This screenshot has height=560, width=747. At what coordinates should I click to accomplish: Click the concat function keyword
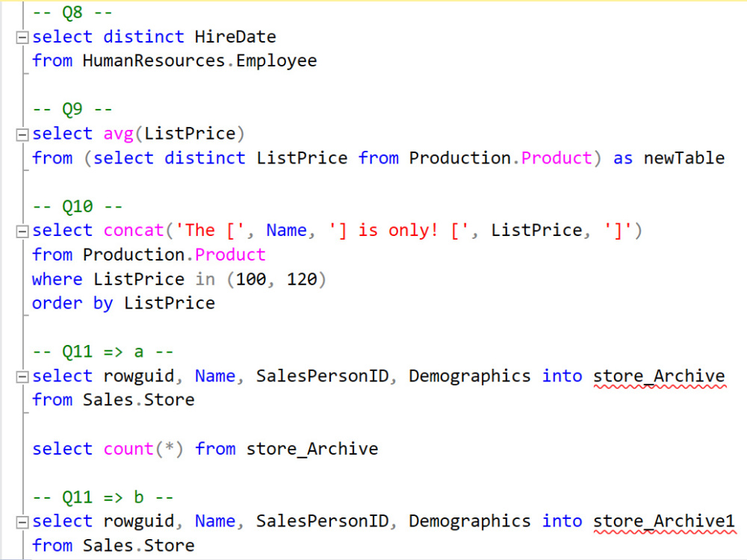point(134,231)
